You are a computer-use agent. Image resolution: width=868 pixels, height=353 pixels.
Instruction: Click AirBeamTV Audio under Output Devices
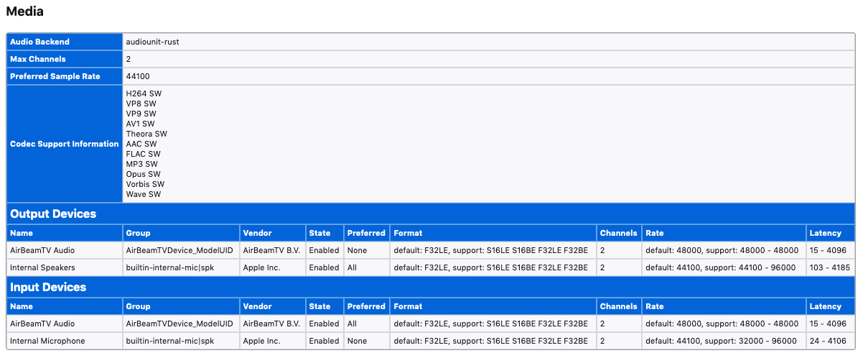click(42, 250)
